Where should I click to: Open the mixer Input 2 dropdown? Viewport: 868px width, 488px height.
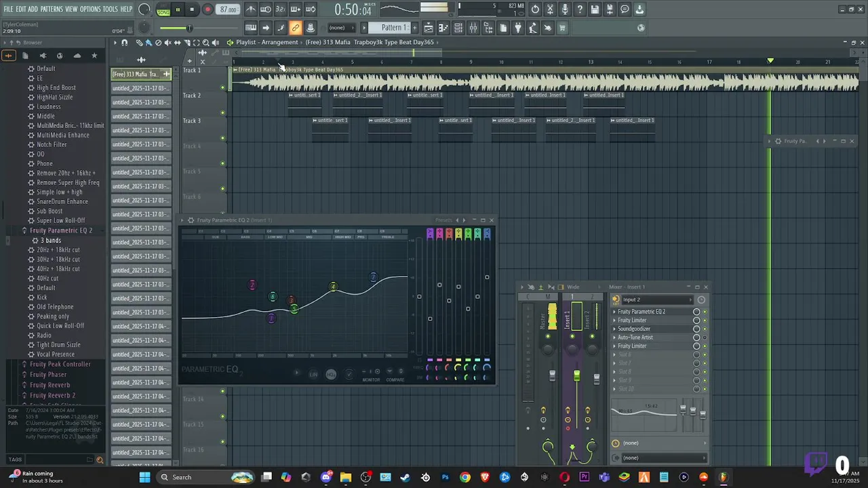[x=658, y=300]
